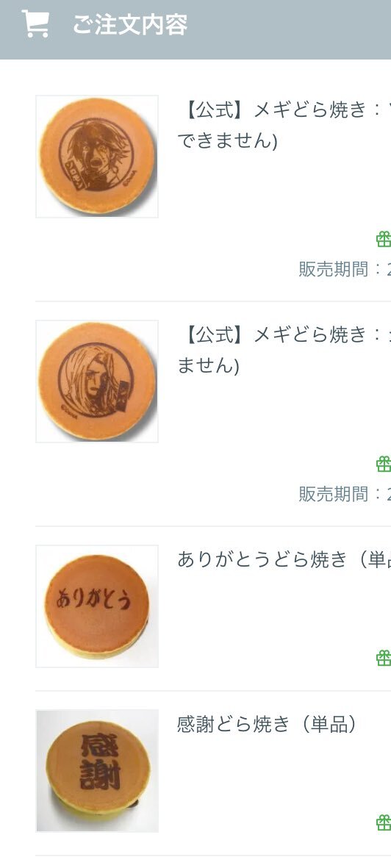Click the 感謝 characters on bottom dorayaki
This screenshot has width=391, height=868.
[x=100, y=762]
